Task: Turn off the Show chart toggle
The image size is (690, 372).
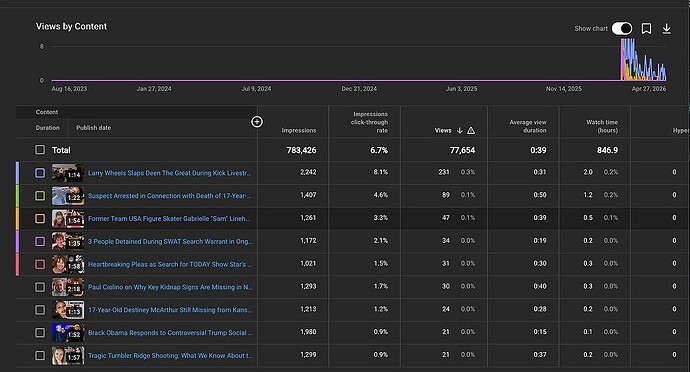Action: pyautogui.click(x=622, y=29)
